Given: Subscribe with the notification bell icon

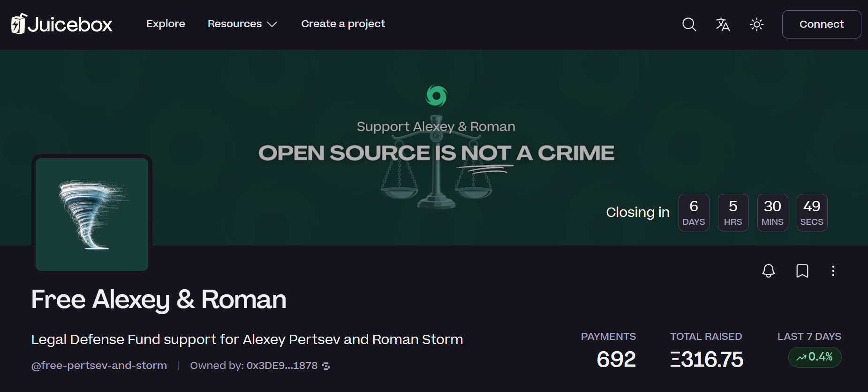Looking at the screenshot, I should (768, 271).
